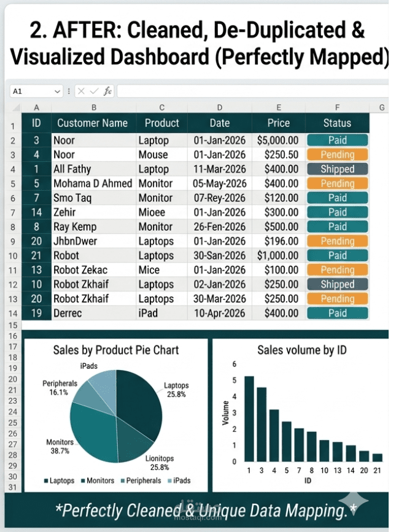Select the price cell $1,000.00
Screen dimensions: 396x532
pyautogui.click(x=279, y=255)
